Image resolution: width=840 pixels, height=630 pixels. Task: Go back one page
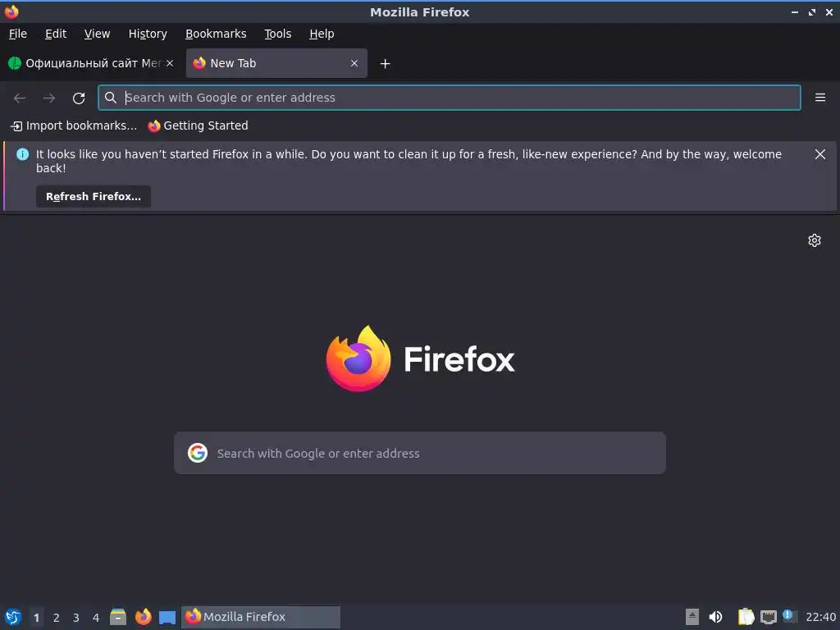pyautogui.click(x=20, y=98)
